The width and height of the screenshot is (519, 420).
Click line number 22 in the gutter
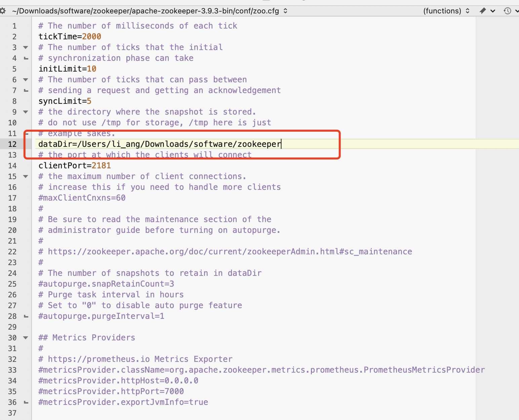pos(12,252)
